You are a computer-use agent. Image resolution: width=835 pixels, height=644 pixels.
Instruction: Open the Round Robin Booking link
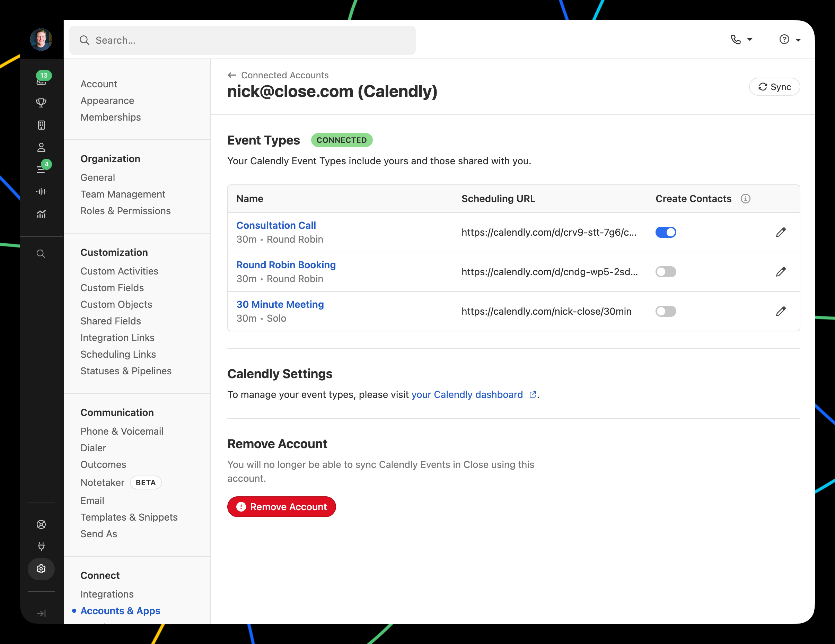tap(286, 265)
